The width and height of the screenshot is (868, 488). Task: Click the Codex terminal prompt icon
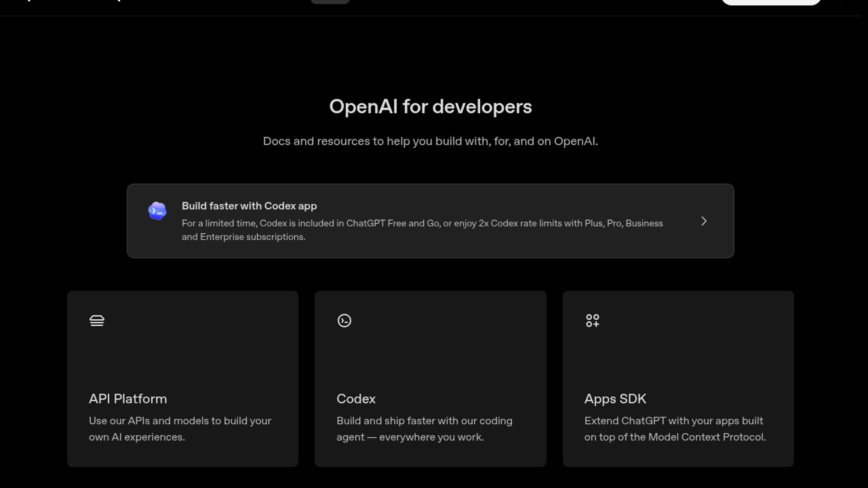click(344, 321)
